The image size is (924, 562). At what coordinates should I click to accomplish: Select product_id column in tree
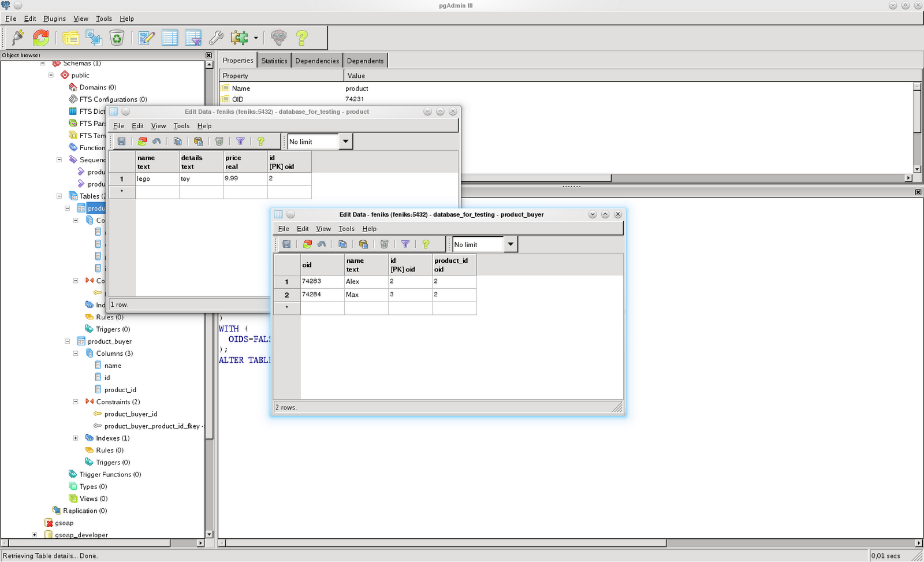pos(120,390)
